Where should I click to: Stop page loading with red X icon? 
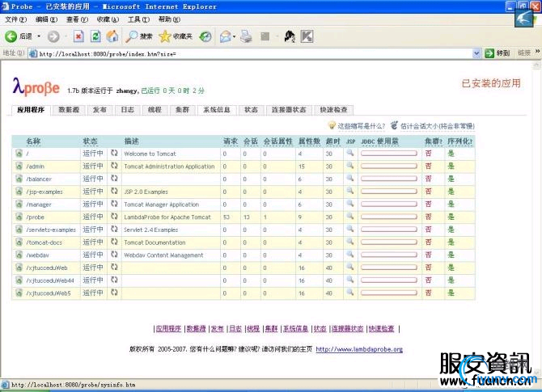[78, 36]
